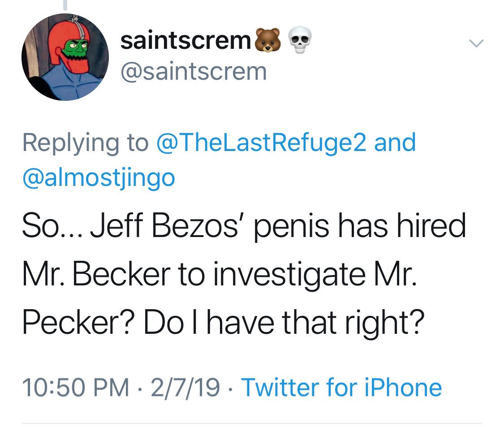Image resolution: width=504 pixels, height=427 pixels.
Task: Tap 'Mr. Becker to investigate Mr.' text line
Action: click(219, 275)
